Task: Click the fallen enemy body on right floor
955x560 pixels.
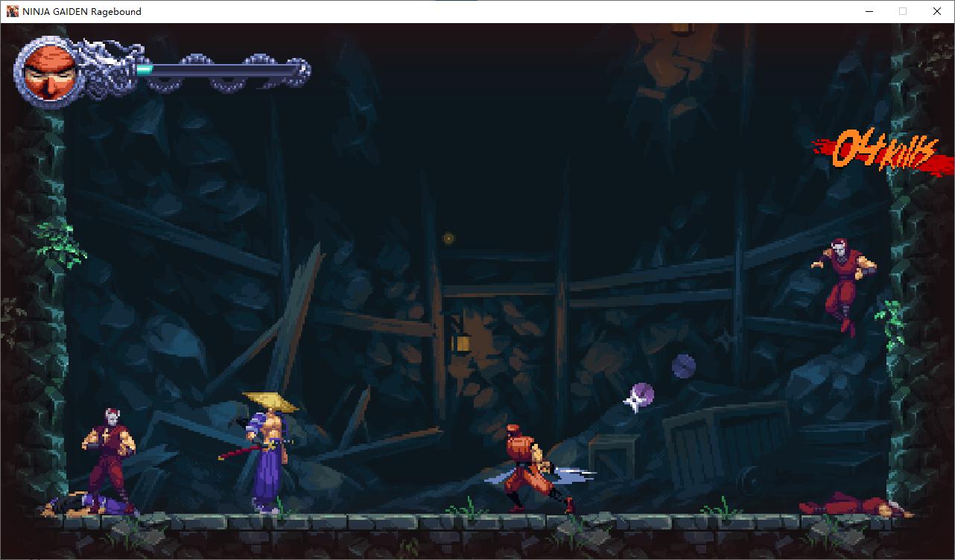Action: point(857,506)
